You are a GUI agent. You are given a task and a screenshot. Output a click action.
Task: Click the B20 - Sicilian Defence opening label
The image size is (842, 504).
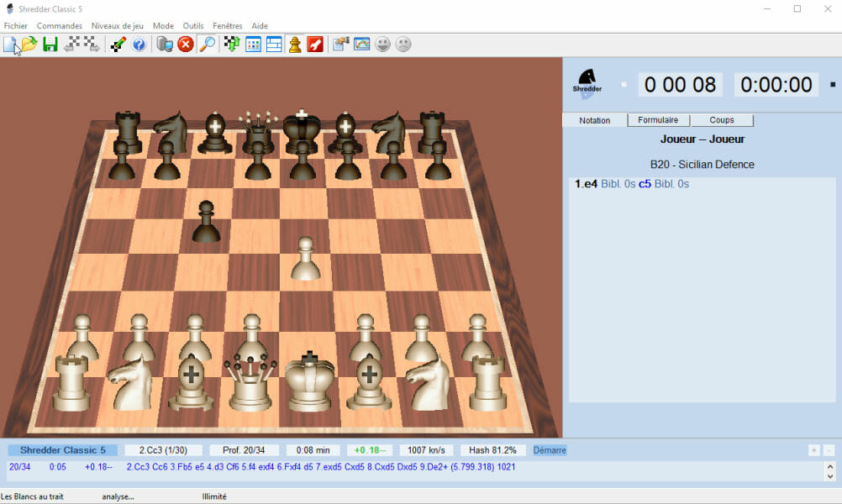[x=702, y=165]
